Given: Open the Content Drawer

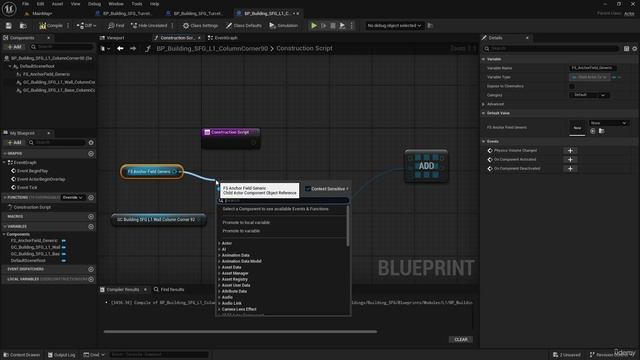Looking at the screenshot, I should 21,355.
